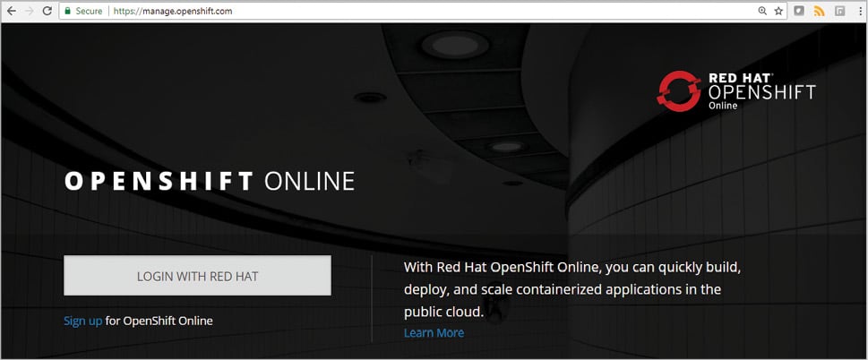The image size is (868, 360).
Task: Click the browser forward arrow
Action: coord(30,11)
